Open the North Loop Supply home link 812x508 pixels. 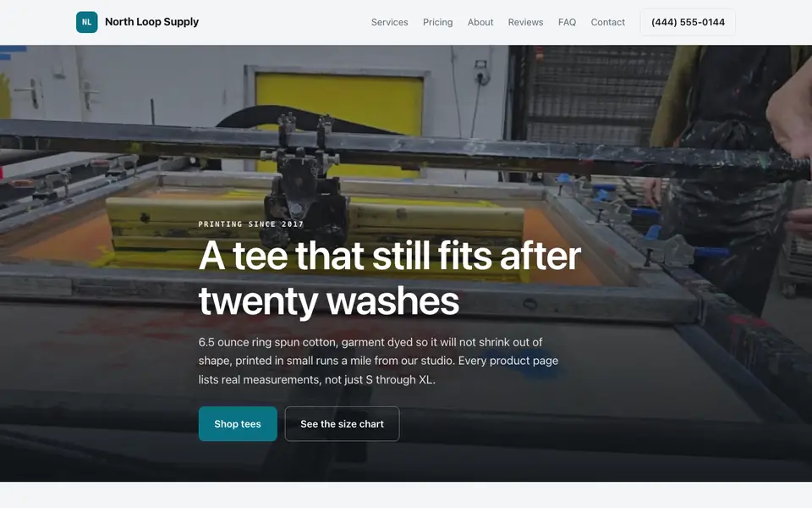[137, 22]
